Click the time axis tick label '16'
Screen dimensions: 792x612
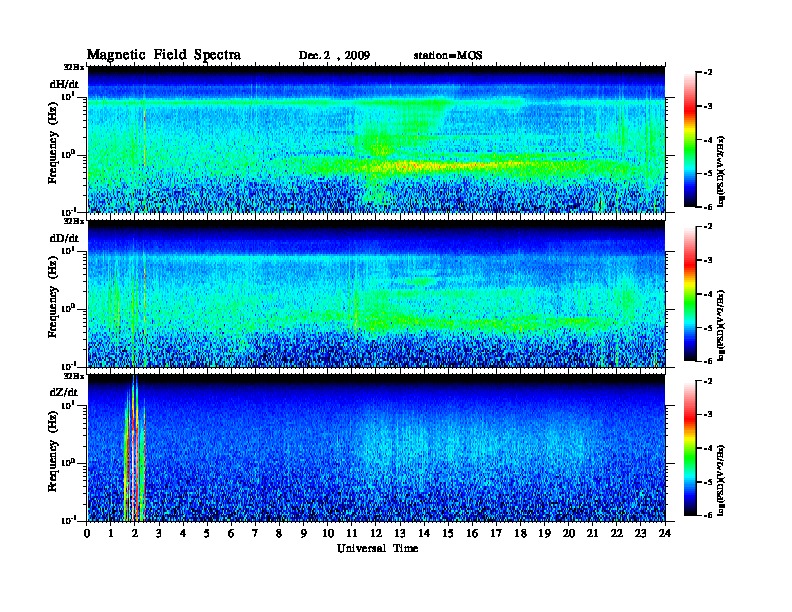pyautogui.click(x=472, y=534)
